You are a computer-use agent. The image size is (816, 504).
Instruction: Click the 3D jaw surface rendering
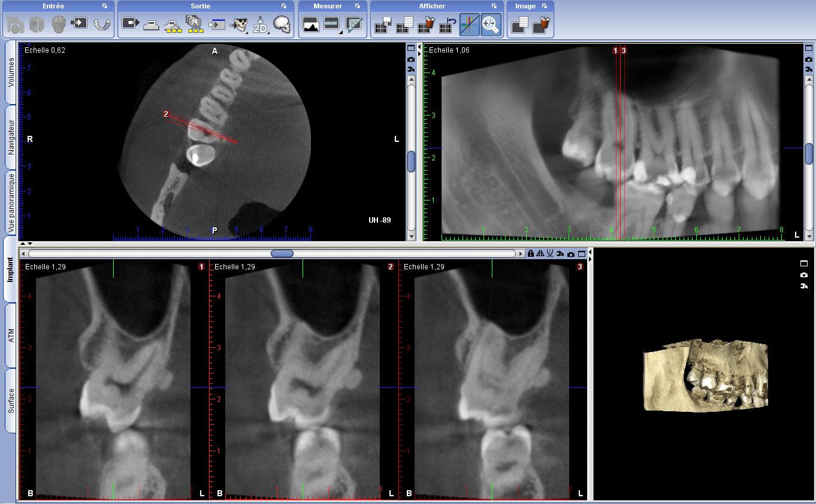point(705,375)
